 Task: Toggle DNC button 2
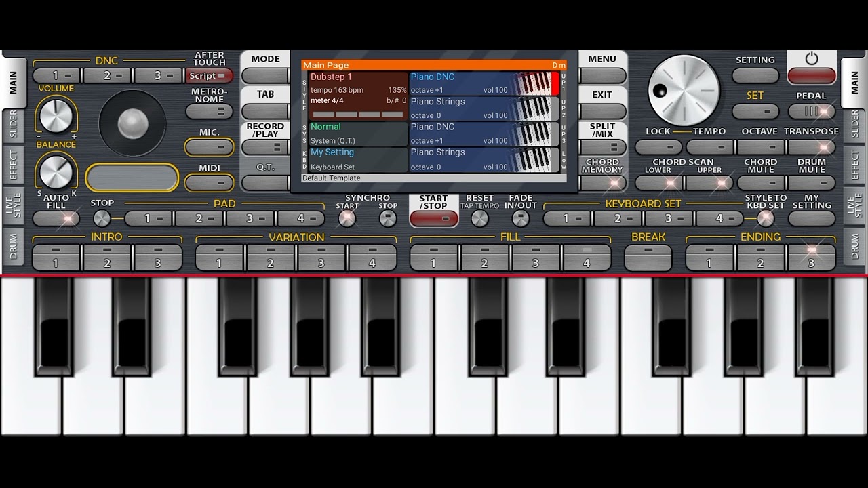106,76
